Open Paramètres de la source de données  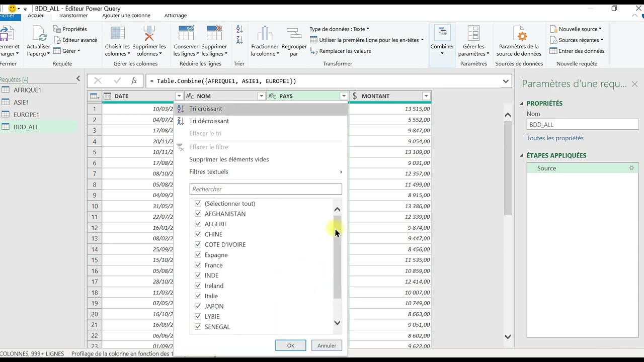point(519,41)
